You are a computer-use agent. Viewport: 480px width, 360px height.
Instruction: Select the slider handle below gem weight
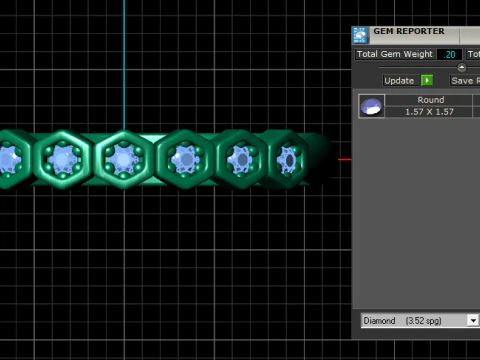(462, 68)
